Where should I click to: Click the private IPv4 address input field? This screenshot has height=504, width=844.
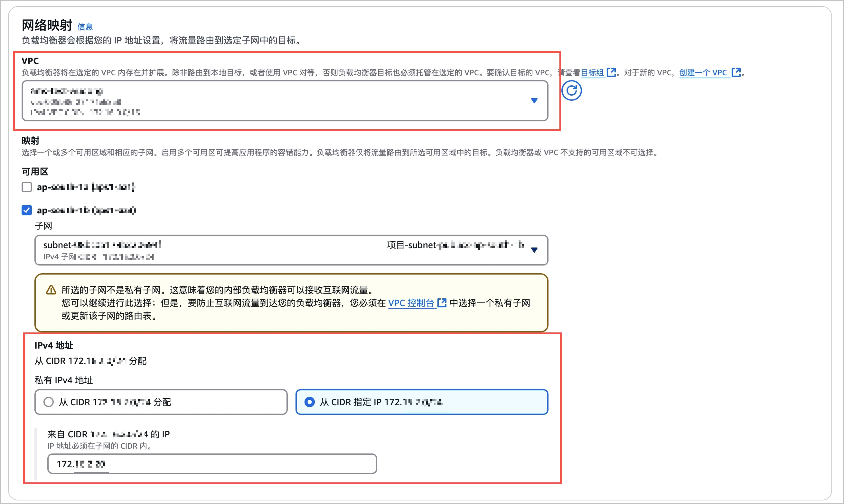(212, 464)
